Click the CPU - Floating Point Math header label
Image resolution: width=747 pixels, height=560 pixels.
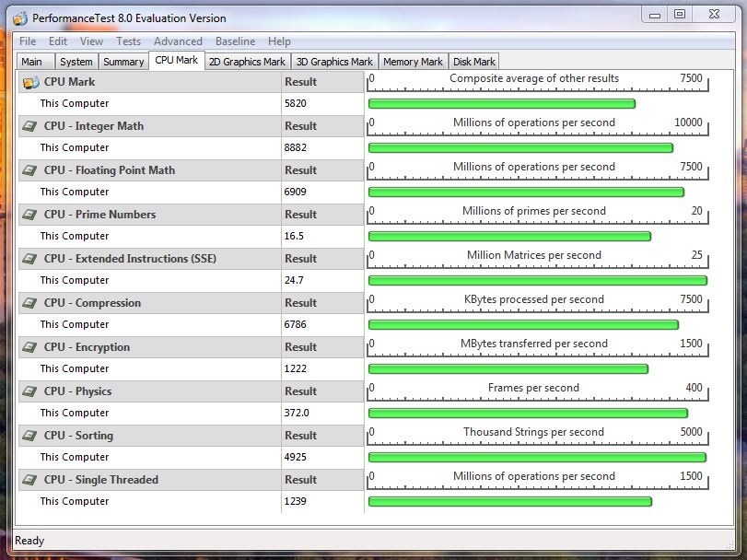click(x=110, y=170)
